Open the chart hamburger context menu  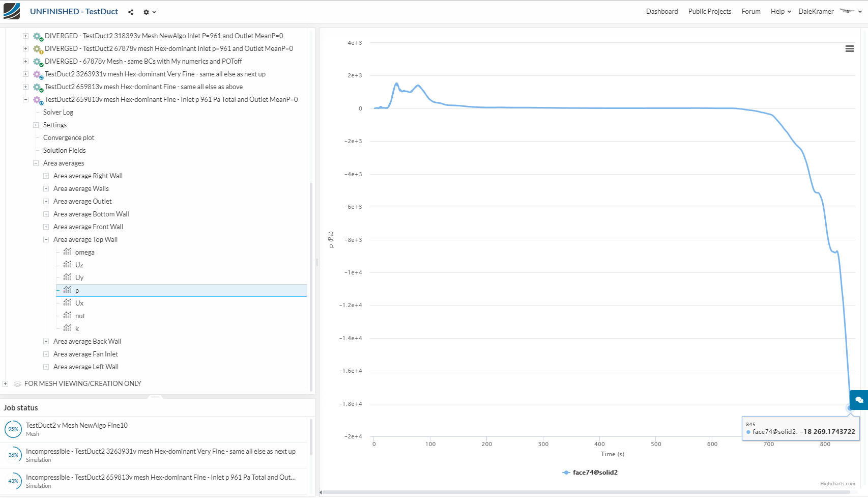[x=849, y=49]
